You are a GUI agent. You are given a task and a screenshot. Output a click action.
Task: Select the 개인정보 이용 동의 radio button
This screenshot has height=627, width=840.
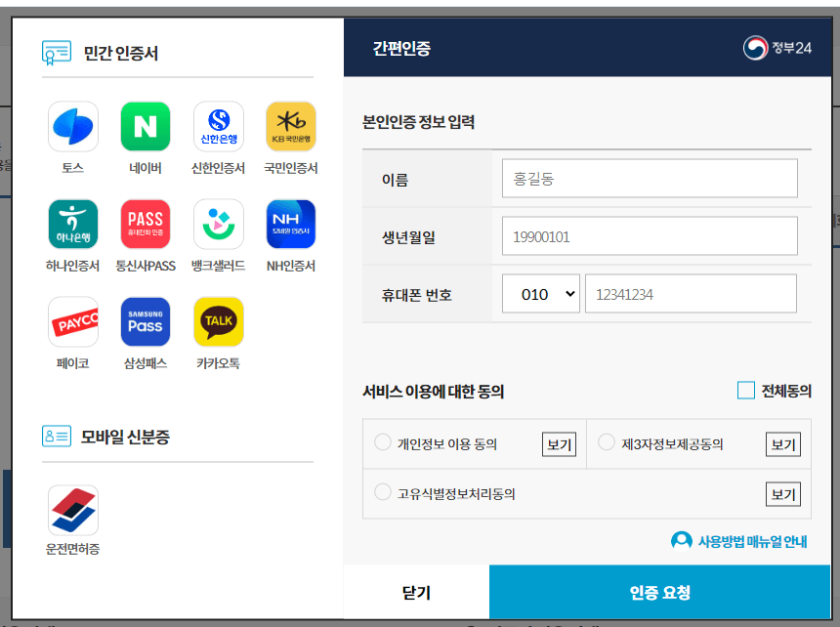(383, 442)
